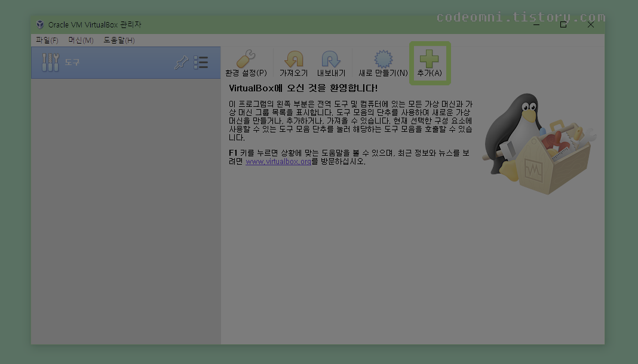
Task: Close the VirtualBox 관리자 window
Action: pos(591,25)
